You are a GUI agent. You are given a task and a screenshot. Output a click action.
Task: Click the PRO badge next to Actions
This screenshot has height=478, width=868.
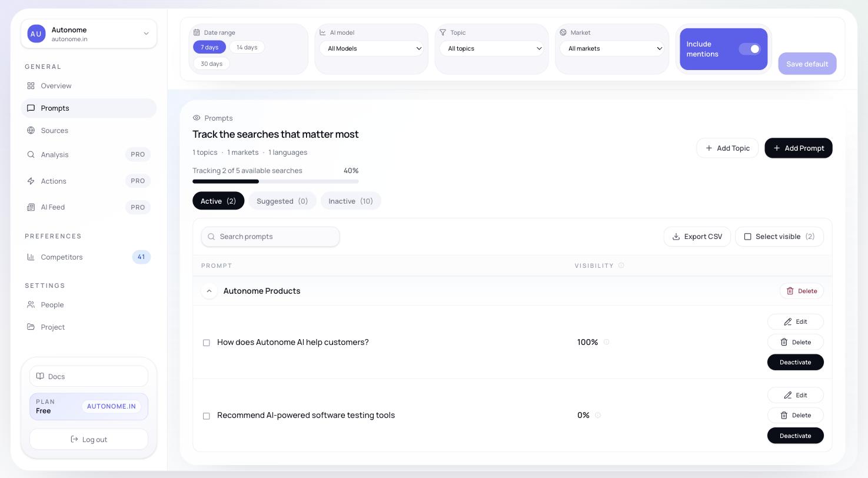[138, 181]
